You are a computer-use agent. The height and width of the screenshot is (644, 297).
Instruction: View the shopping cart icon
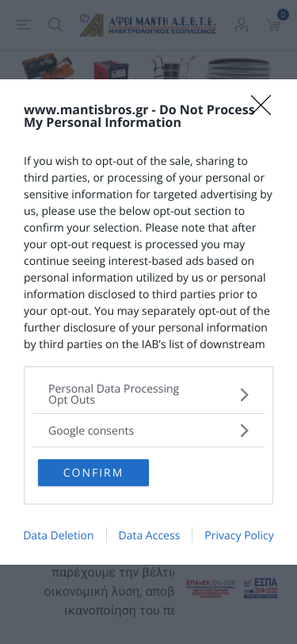tap(273, 26)
